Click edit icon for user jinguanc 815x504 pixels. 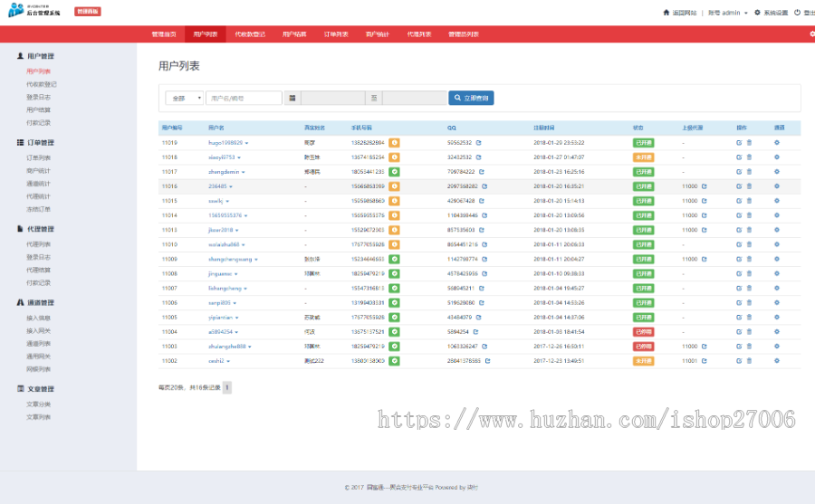(x=739, y=273)
